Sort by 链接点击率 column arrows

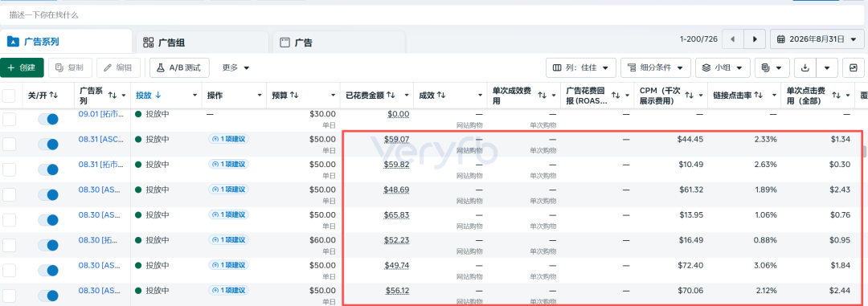coord(759,96)
